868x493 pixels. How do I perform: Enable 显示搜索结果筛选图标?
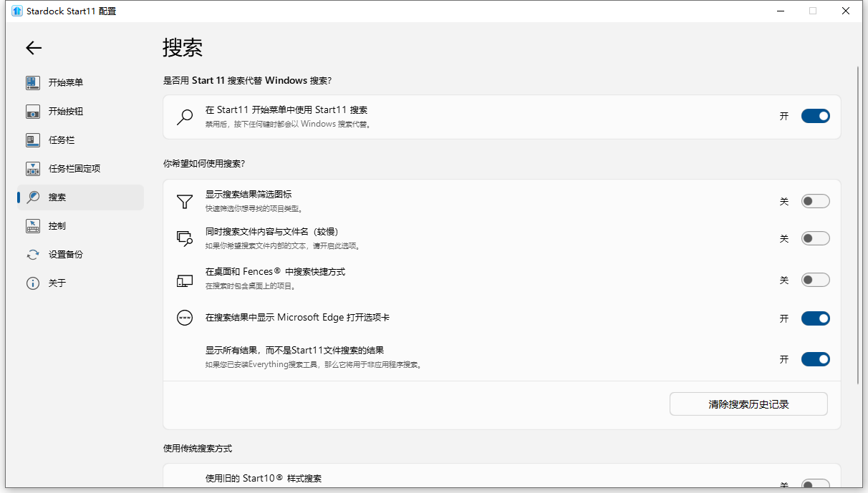point(815,201)
